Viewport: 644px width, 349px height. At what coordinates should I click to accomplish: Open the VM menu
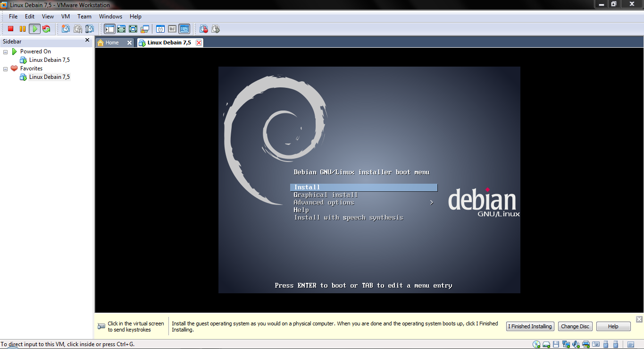[66, 17]
